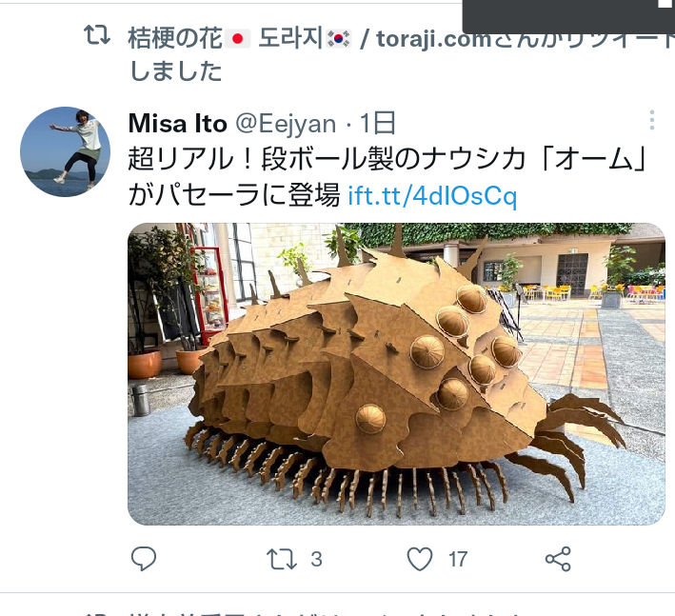
Task: Click the toraji.com retweeter text
Action: coord(433,39)
